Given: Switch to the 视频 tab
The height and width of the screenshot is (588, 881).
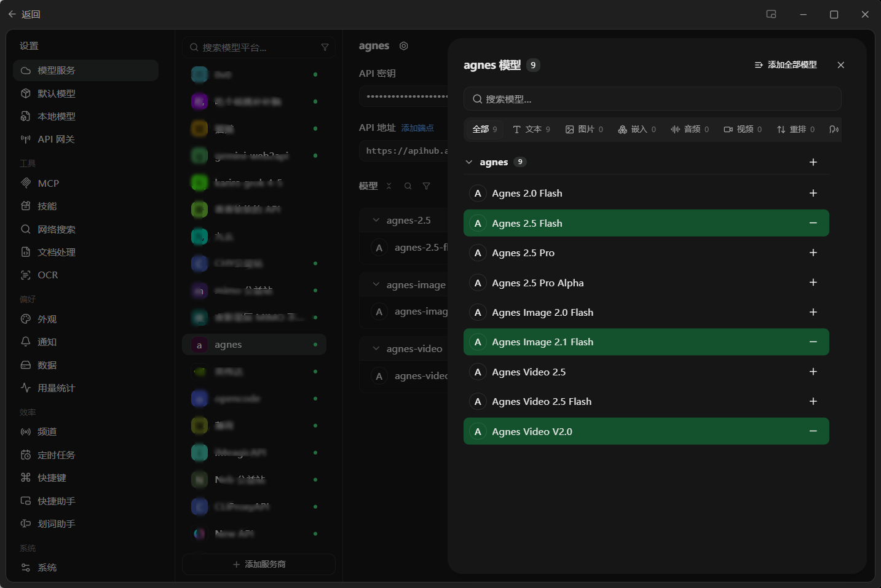Looking at the screenshot, I should [743, 129].
